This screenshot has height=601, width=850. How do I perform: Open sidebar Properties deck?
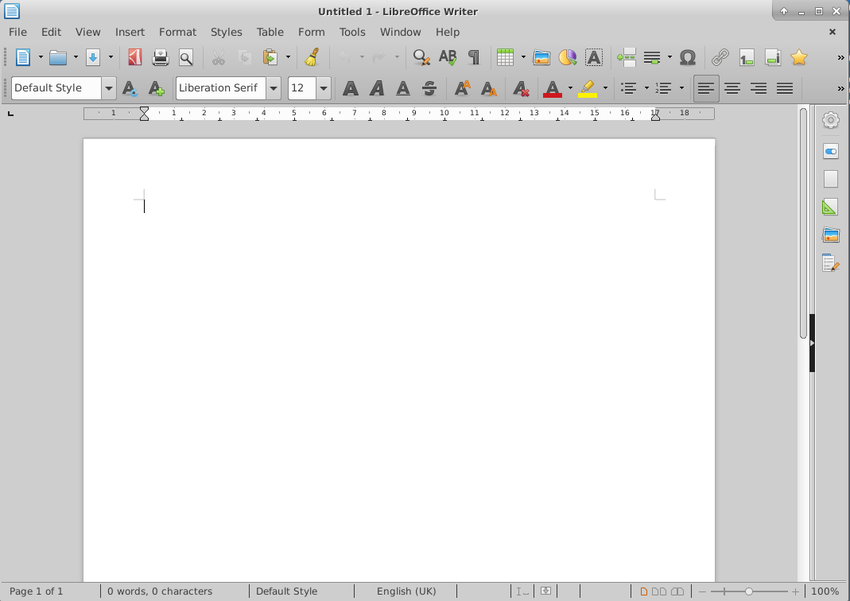pos(830,151)
